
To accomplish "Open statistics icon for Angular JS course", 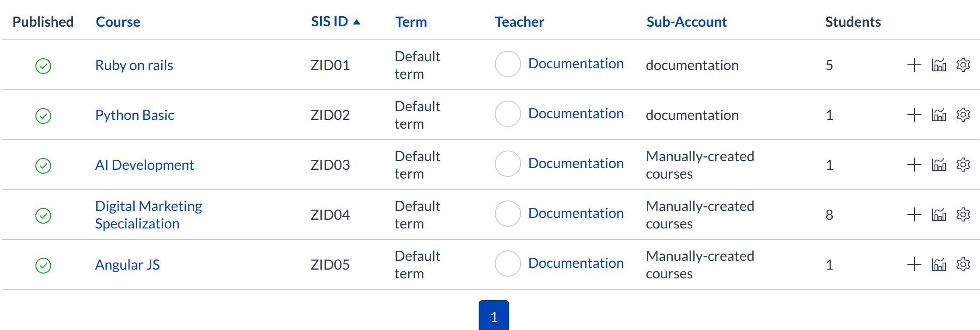I will [x=938, y=265].
